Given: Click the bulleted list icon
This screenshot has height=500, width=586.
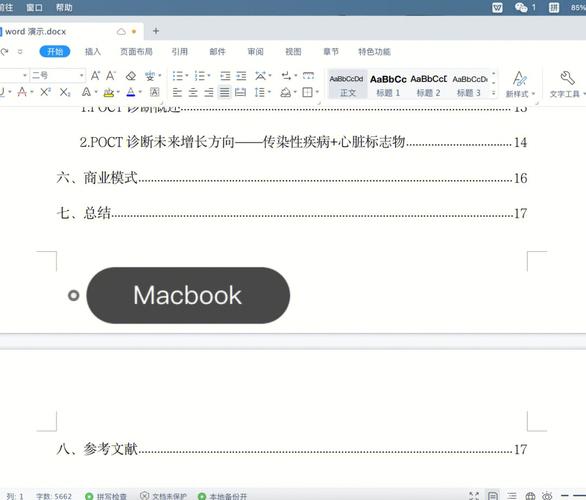Looking at the screenshot, I should 178,76.
